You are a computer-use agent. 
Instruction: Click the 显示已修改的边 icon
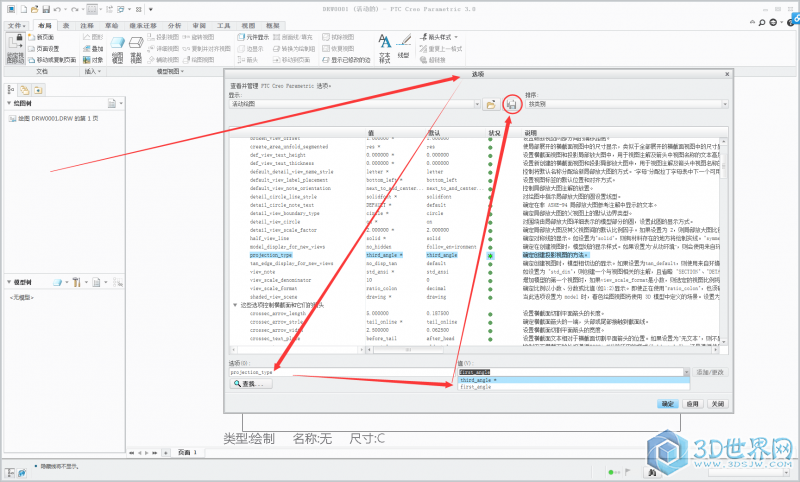[326, 60]
